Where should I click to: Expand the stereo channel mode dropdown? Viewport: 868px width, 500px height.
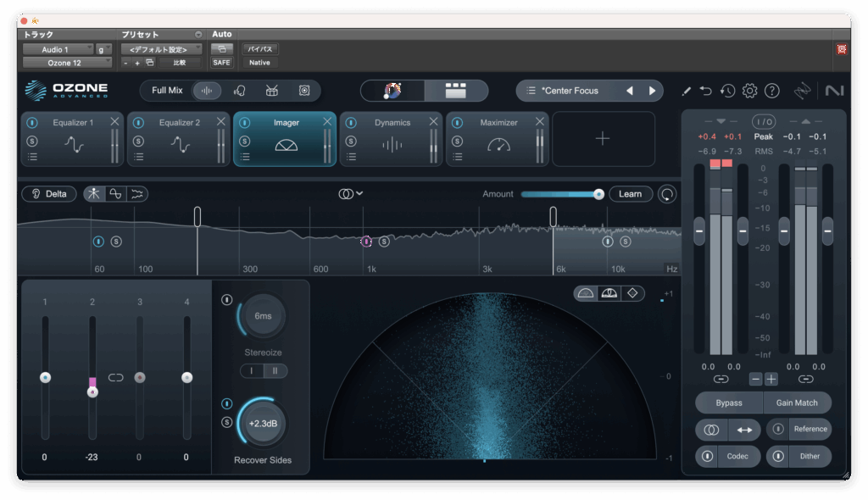pos(351,194)
